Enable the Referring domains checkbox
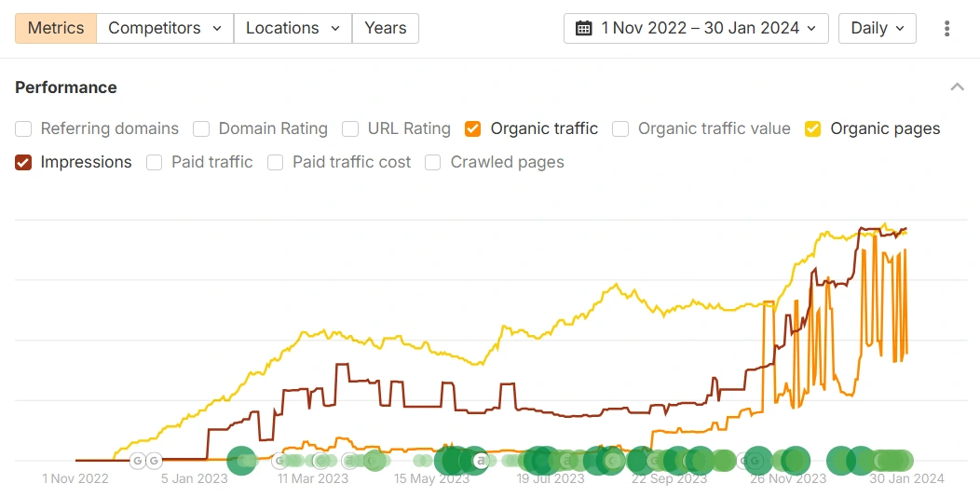 pos(23,128)
